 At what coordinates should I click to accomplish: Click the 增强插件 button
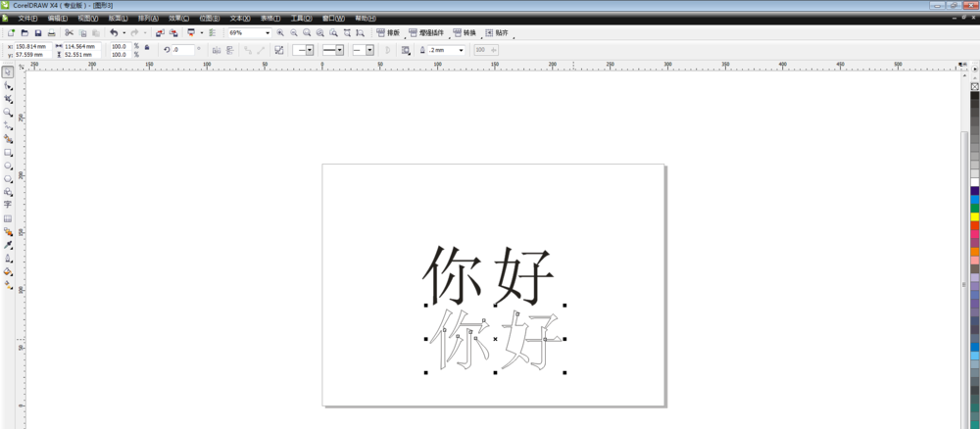[428, 32]
